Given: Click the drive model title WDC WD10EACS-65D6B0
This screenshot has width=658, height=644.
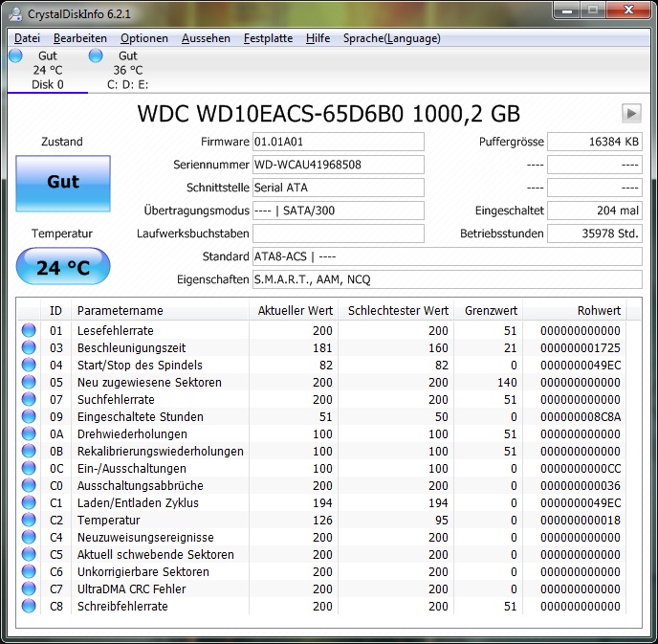Looking at the screenshot, I should (x=271, y=114).
